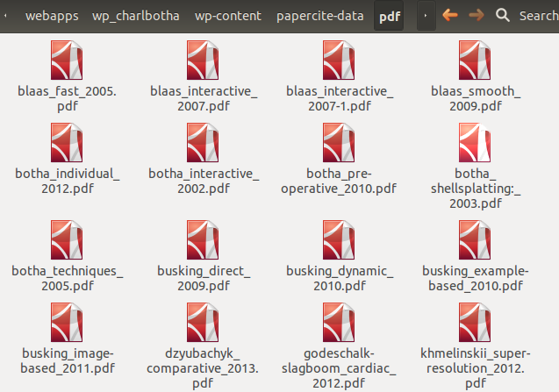Click label busking_direct_2009.pdf
Viewport: 559px width, 392px height.
click(x=204, y=278)
